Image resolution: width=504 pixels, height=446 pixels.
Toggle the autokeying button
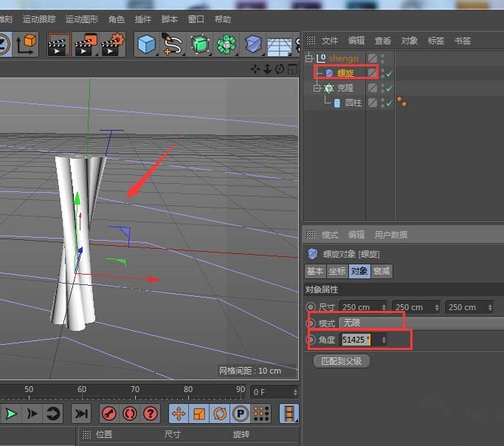pos(130,414)
